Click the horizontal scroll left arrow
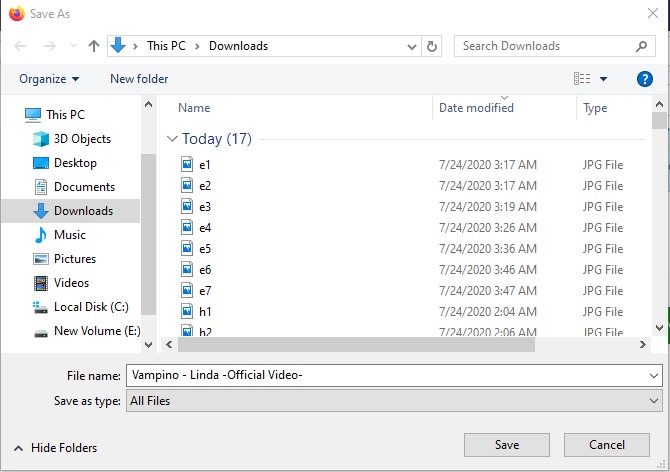The image size is (670, 472). click(x=169, y=344)
